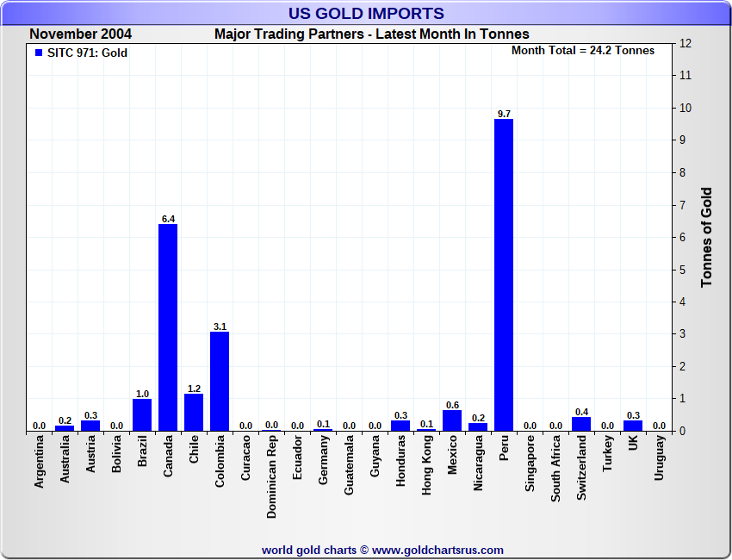This screenshot has height=560, width=732.
Task: Click the Honduras bar labeled 0.3
Action: tap(400, 426)
